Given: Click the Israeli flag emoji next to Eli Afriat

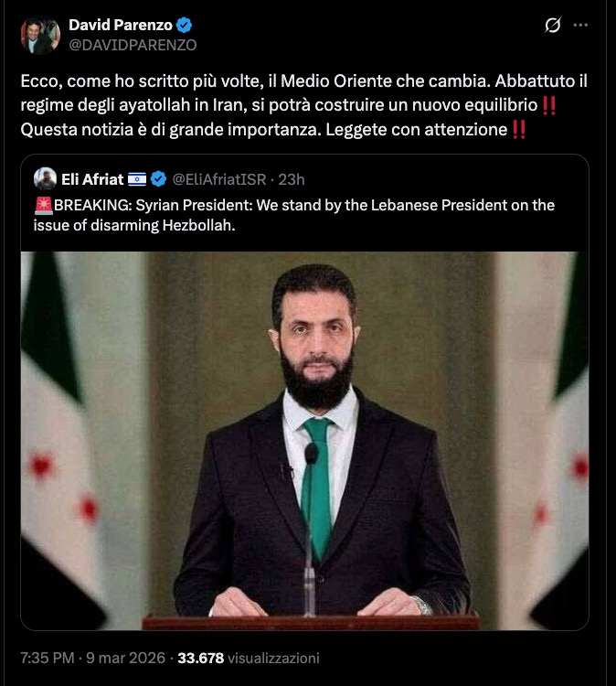Looking at the screenshot, I should (137, 179).
